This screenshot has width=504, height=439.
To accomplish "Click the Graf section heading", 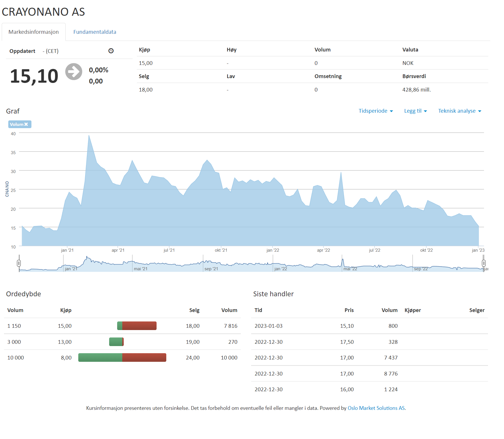I will click(13, 111).
